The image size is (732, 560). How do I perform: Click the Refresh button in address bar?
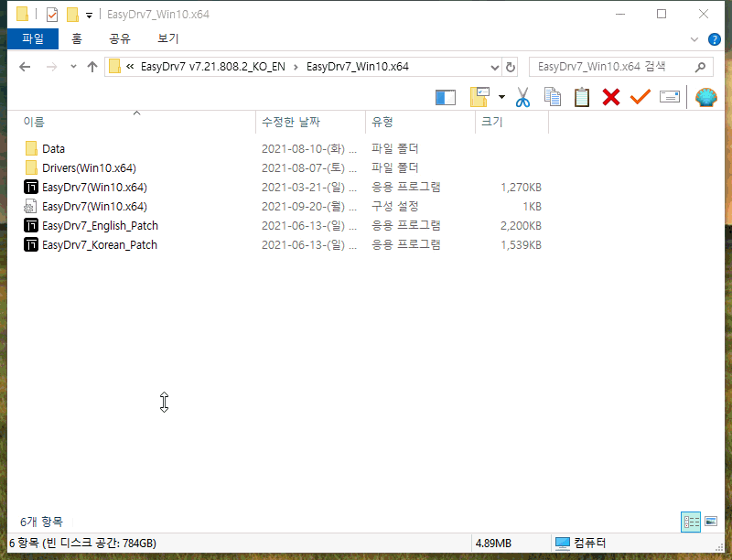click(x=511, y=67)
